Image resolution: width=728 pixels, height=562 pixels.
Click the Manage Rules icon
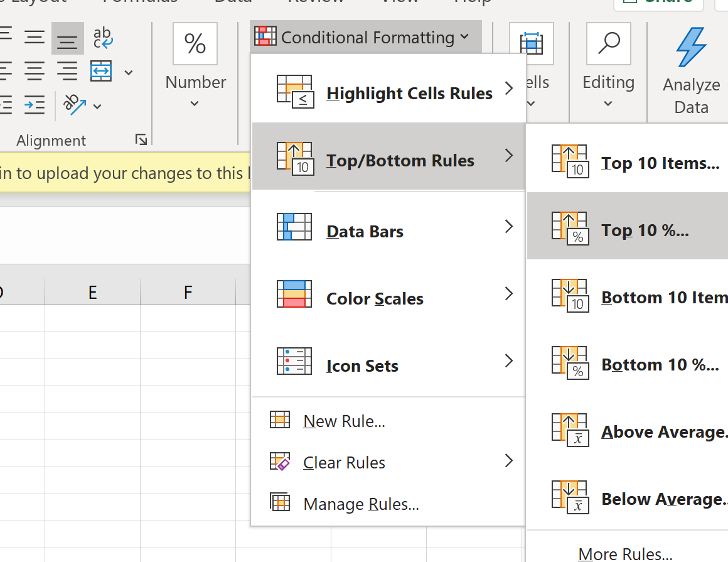click(280, 502)
